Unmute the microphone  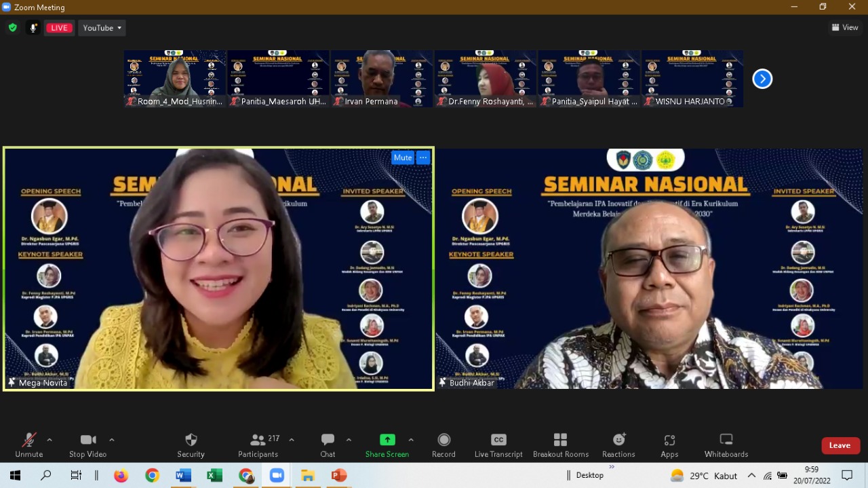click(x=29, y=445)
